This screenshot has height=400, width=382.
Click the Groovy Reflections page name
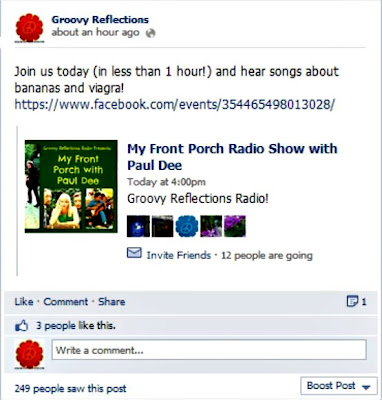pos(100,20)
